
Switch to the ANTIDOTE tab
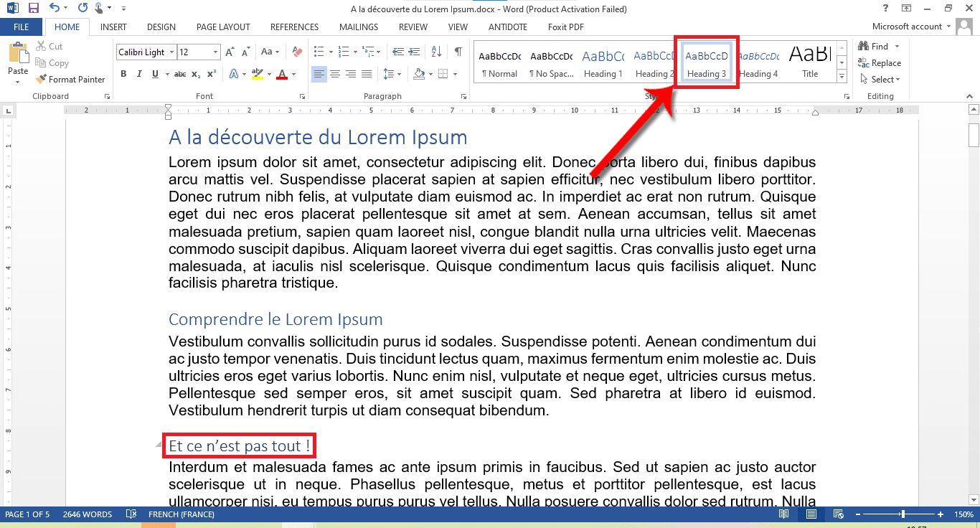(x=507, y=27)
